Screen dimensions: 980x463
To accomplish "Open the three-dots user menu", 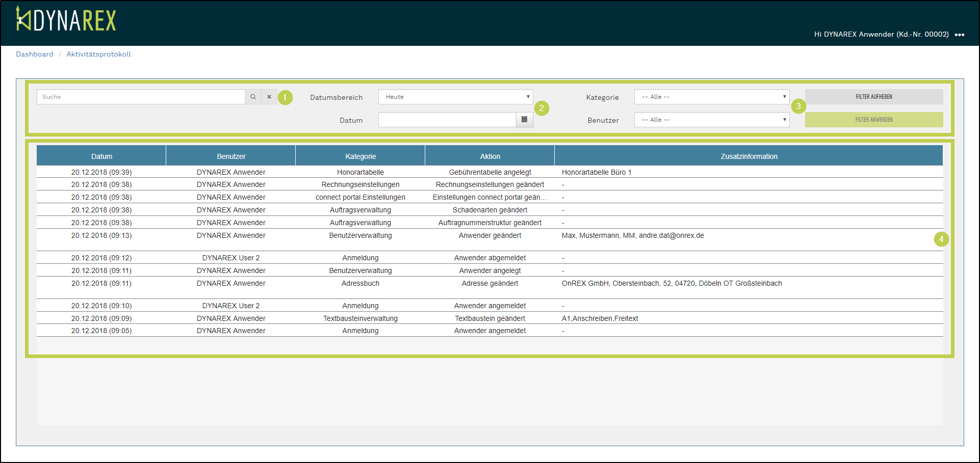I will click(x=959, y=35).
